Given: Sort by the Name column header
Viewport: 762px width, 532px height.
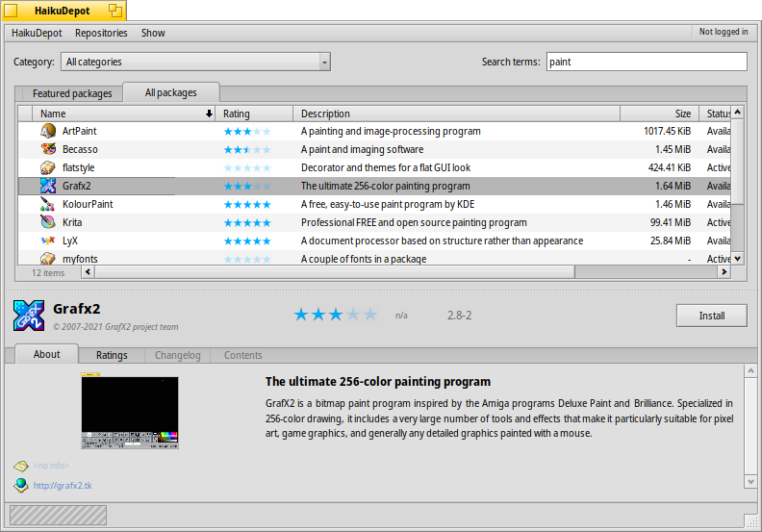Looking at the screenshot, I should pos(124,114).
